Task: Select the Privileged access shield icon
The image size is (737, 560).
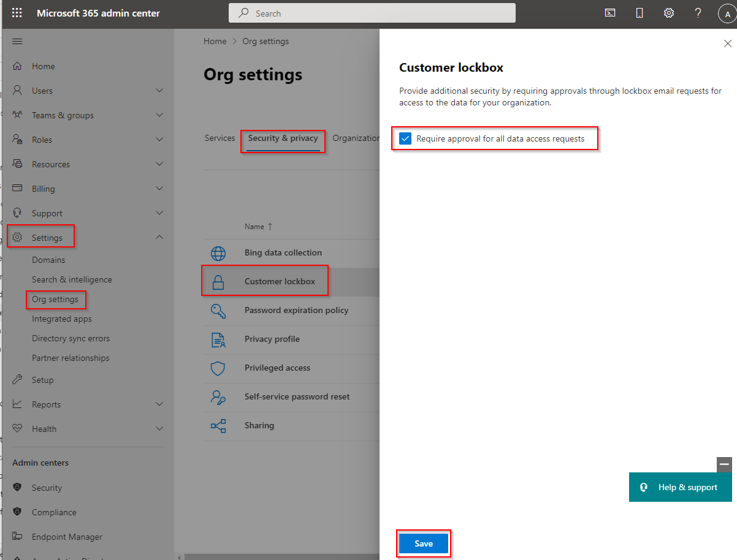Action: pos(218,368)
